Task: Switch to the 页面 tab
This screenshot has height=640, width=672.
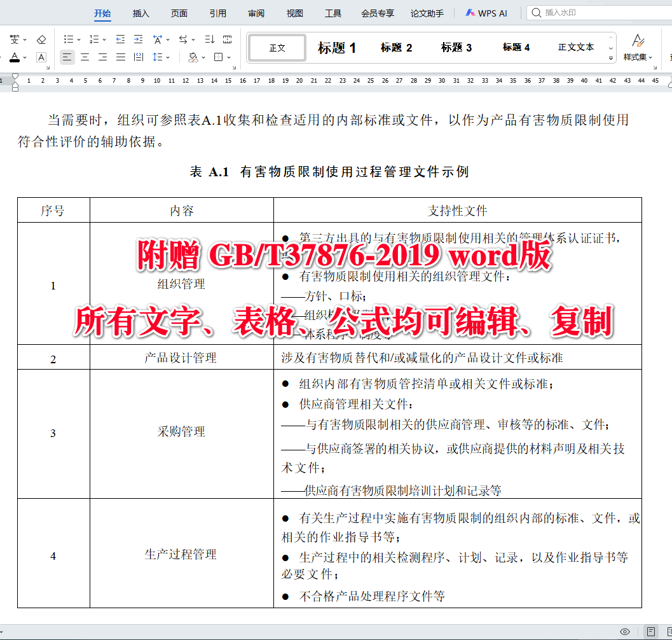Action: coord(179,13)
